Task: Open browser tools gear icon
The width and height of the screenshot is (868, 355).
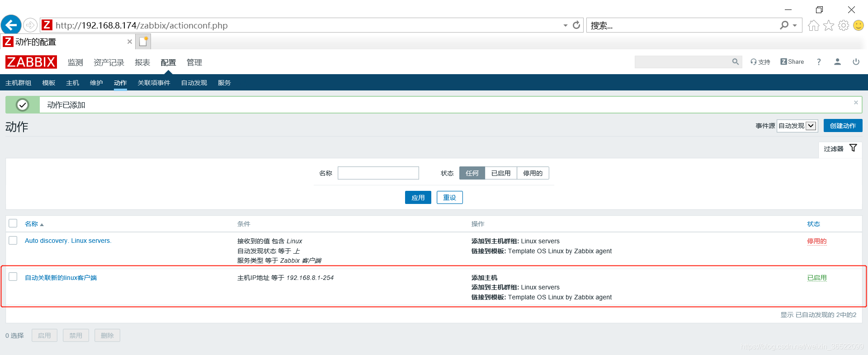Action: pyautogui.click(x=844, y=25)
